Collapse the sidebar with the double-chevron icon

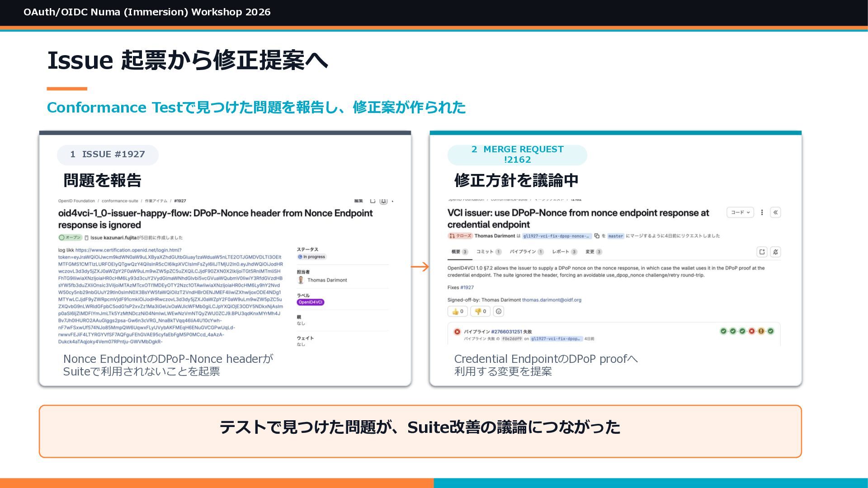775,212
